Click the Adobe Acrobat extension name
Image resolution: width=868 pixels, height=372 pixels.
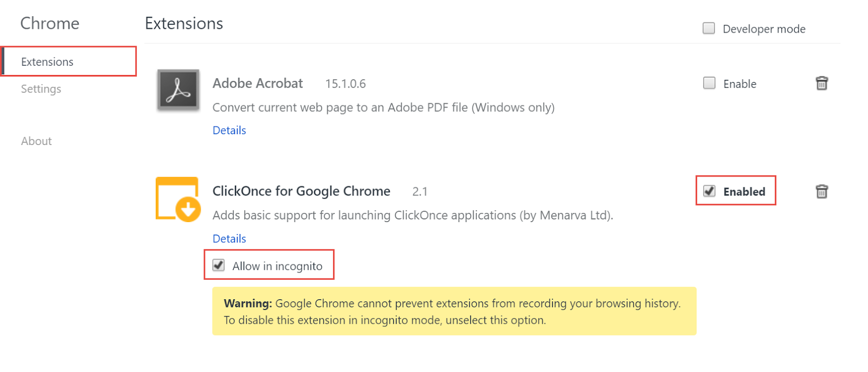click(258, 84)
